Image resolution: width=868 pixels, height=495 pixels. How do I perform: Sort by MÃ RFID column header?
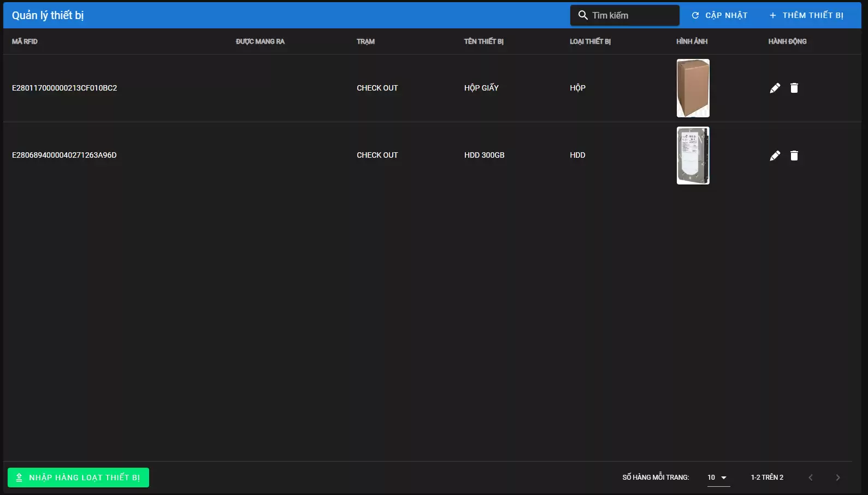pos(25,41)
